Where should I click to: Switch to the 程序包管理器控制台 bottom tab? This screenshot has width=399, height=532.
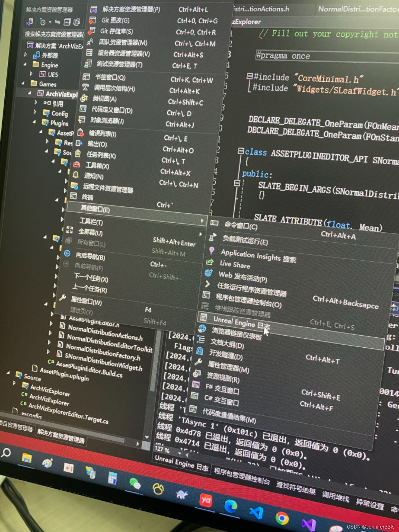(242, 476)
